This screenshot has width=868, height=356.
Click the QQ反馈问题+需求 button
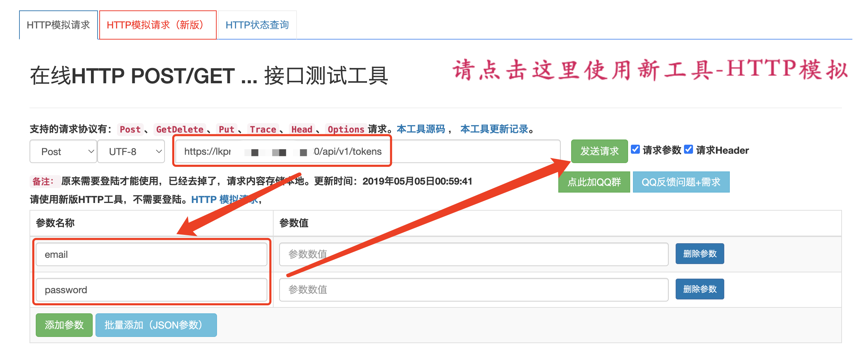[681, 182]
